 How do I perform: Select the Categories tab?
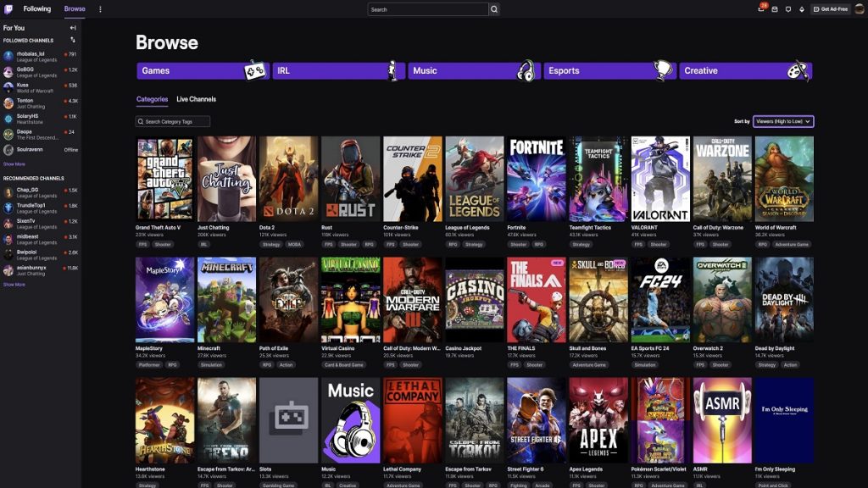[x=153, y=99]
